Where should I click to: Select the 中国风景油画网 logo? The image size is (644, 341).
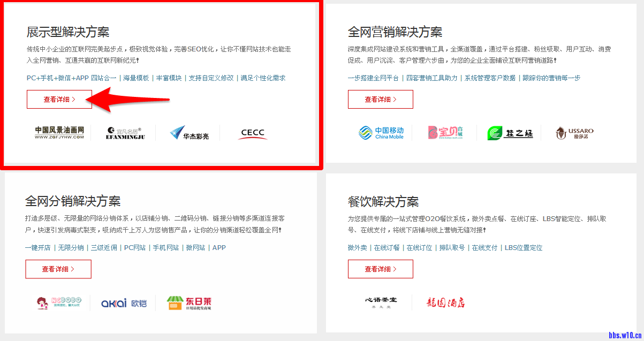pyautogui.click(x=59, y=133)
